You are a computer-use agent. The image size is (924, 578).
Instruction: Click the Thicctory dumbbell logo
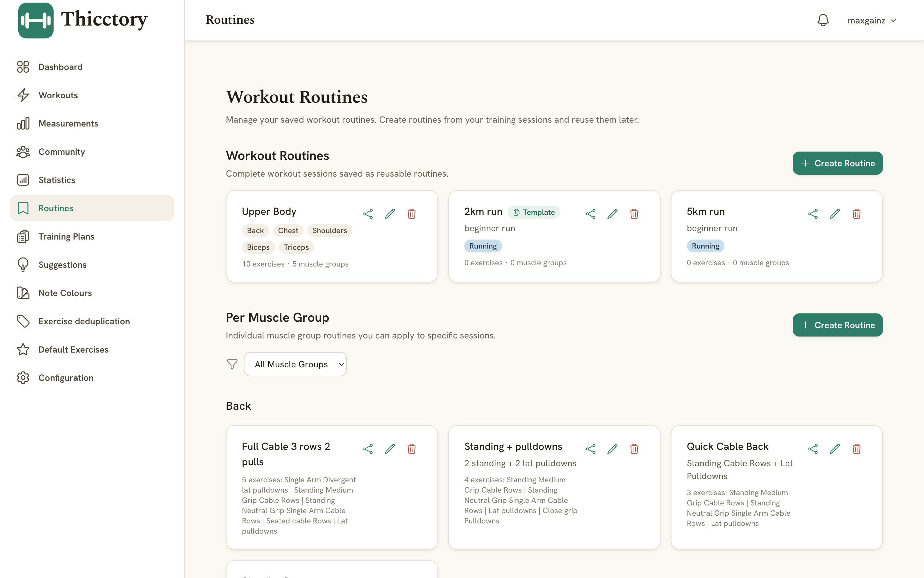tap(36, 20)
